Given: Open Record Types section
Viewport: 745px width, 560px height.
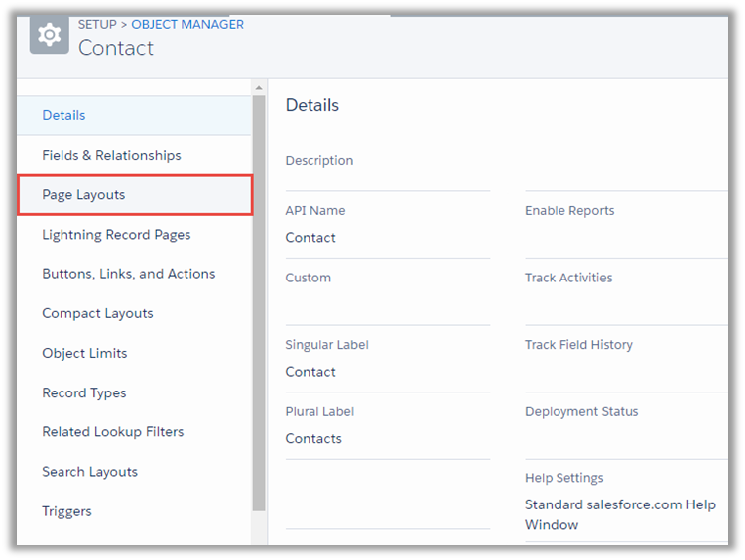Looking at the screenshot, I should click(83, 392).
